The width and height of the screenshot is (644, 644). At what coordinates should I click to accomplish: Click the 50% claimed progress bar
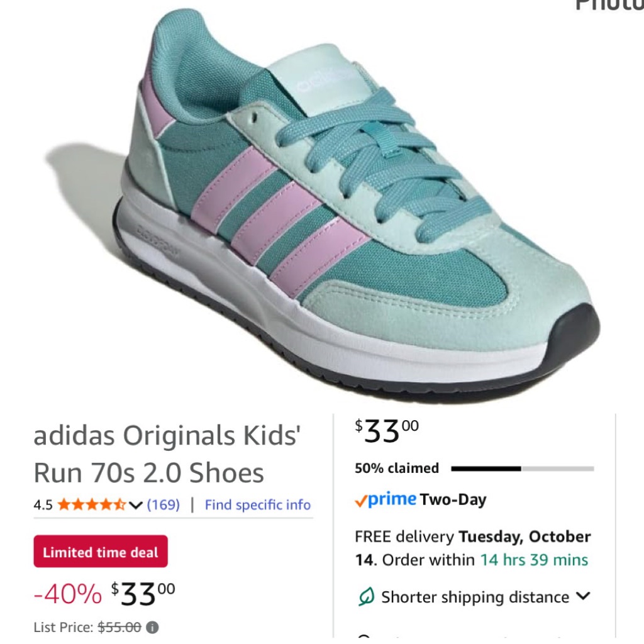pos(522,469)
